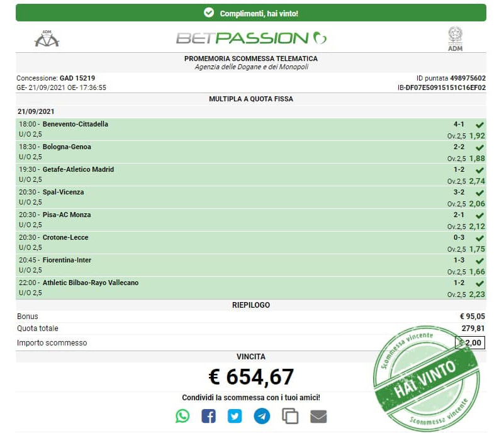Click the green check for Crotone-Lecce
The image size is (504, 438).
point(479,239)
